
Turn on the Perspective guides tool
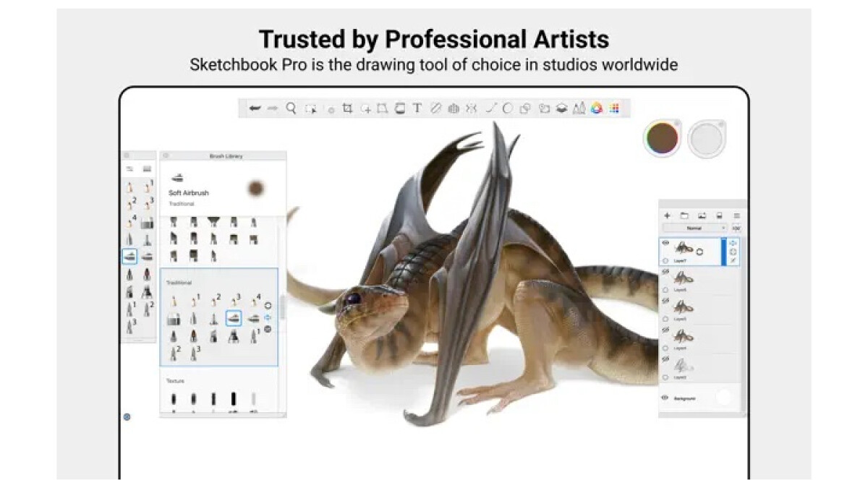[x=454, y=108]
